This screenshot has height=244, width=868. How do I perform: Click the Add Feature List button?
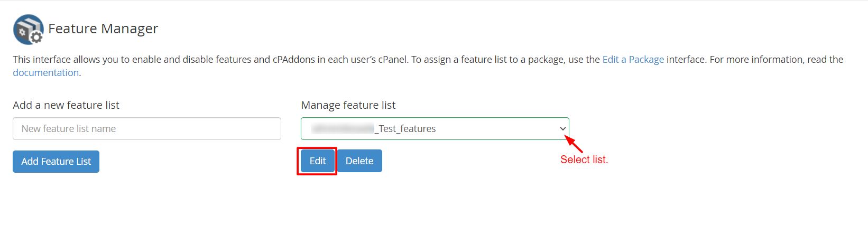56,162
